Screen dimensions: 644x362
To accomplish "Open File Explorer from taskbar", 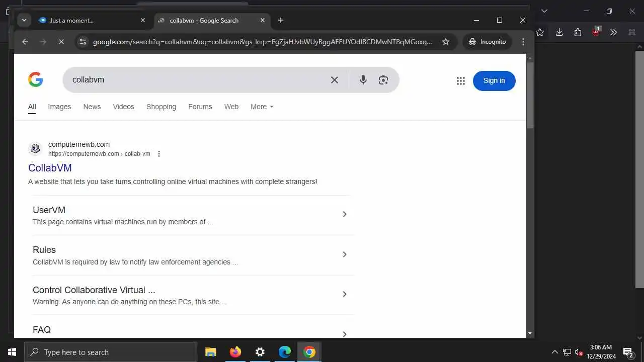I will (211, 352).
